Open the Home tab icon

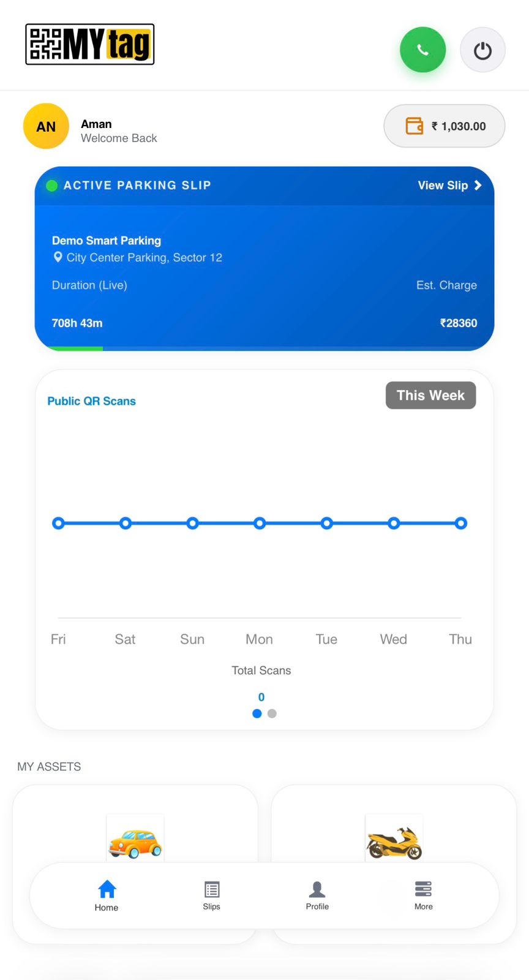tap(106, 890)
